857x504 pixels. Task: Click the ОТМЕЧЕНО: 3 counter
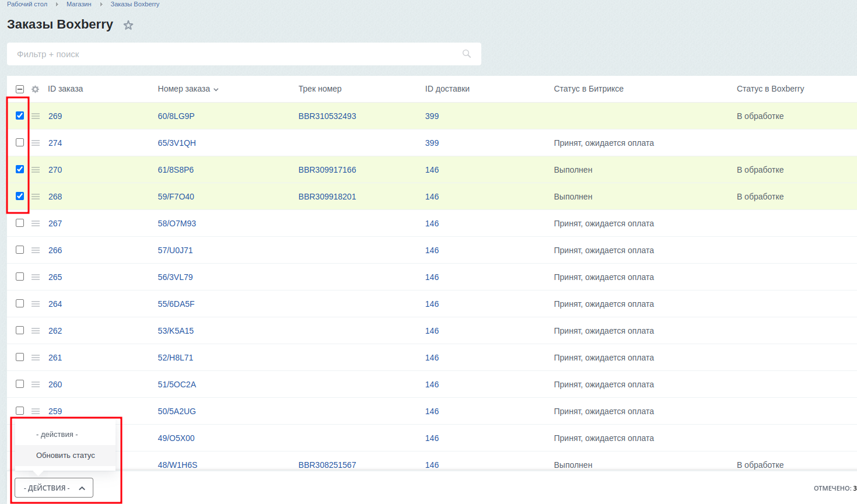pyautogui.click(x=835, y=488)
